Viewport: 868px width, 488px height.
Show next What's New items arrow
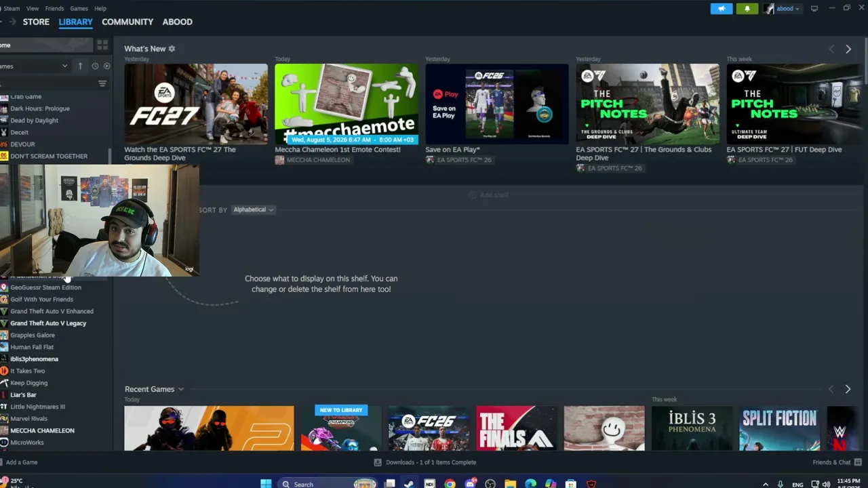tap(848, 49)
